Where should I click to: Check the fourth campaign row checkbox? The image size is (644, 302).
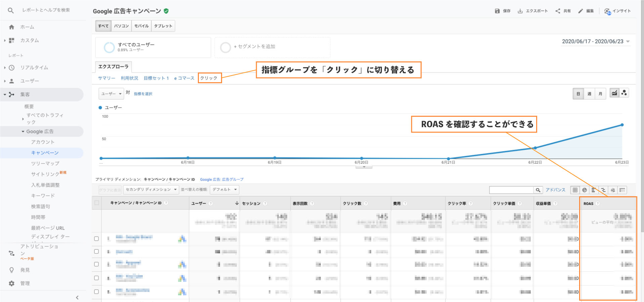tap(96, 278)
